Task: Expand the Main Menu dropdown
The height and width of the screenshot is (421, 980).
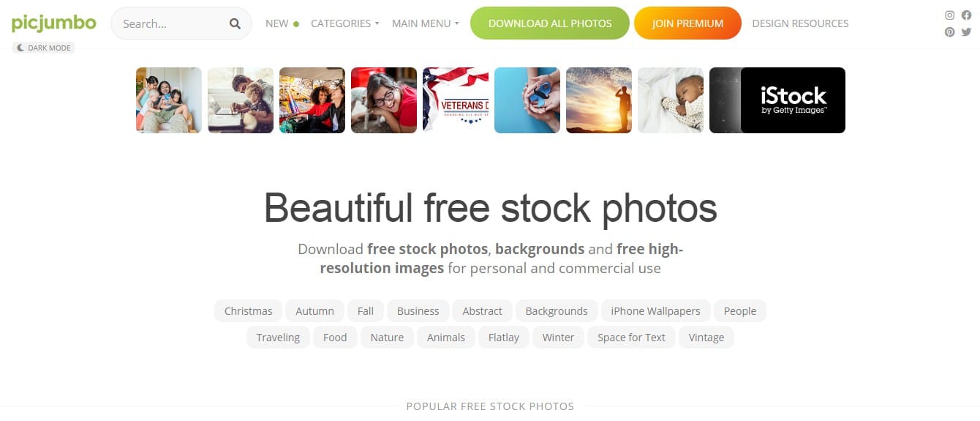Action: click(425, 23)
